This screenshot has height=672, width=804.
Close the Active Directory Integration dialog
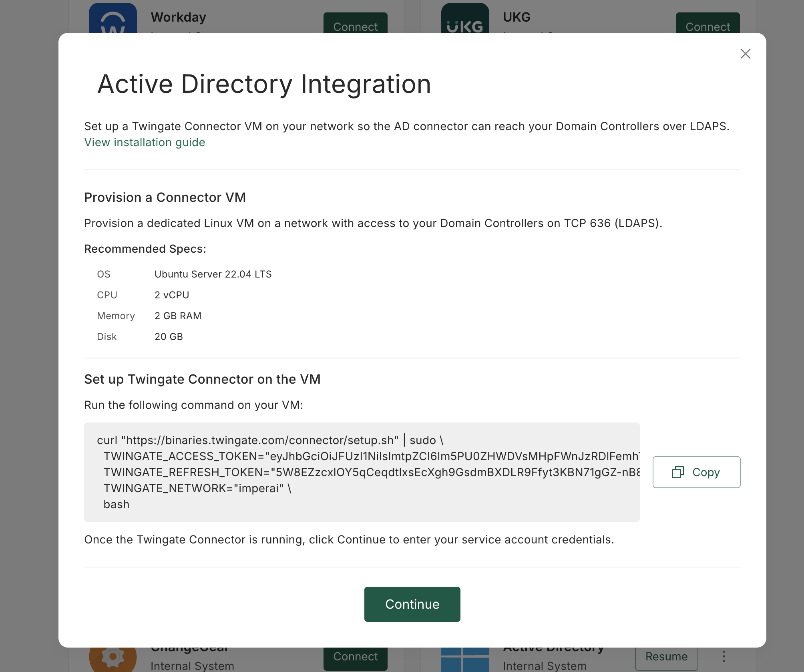click(745, 54)
